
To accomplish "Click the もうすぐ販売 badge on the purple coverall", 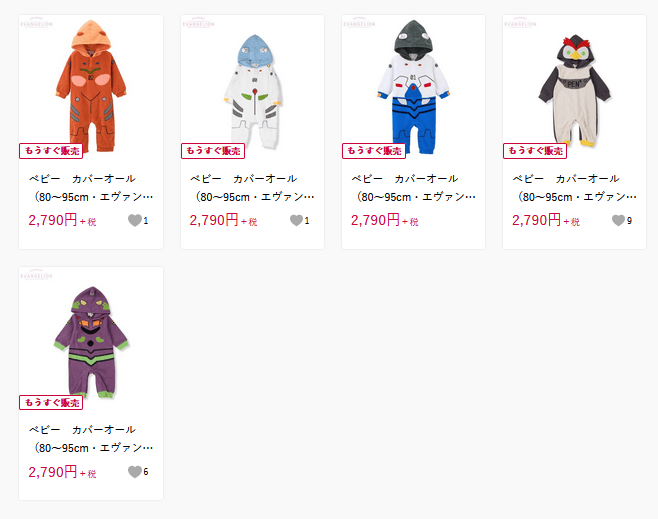I will click(x=51, y=403).
